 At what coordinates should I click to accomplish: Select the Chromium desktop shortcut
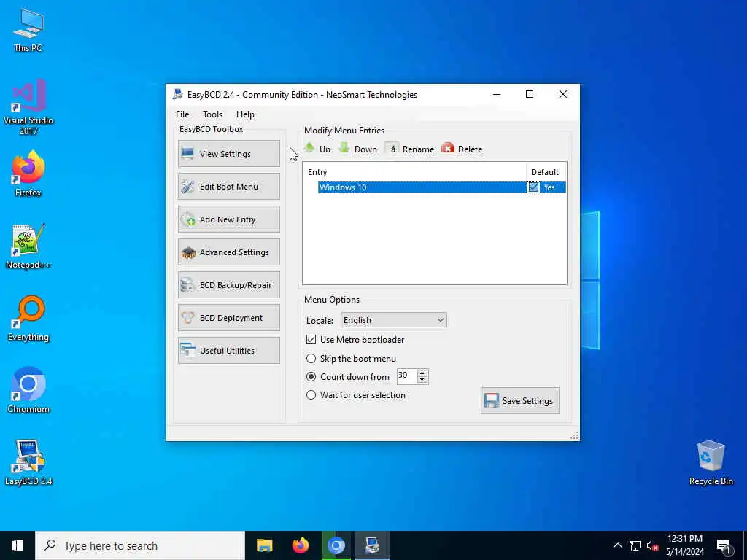coord(28,391)
